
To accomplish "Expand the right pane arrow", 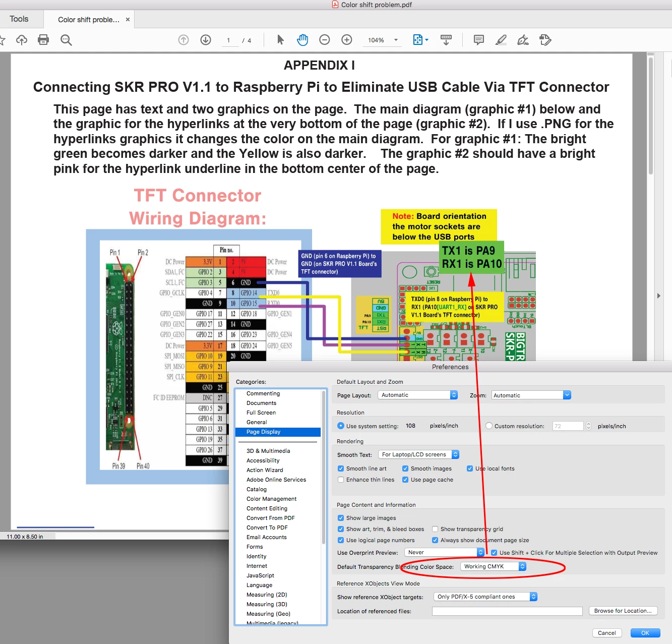I will click(x=658, y=296).
